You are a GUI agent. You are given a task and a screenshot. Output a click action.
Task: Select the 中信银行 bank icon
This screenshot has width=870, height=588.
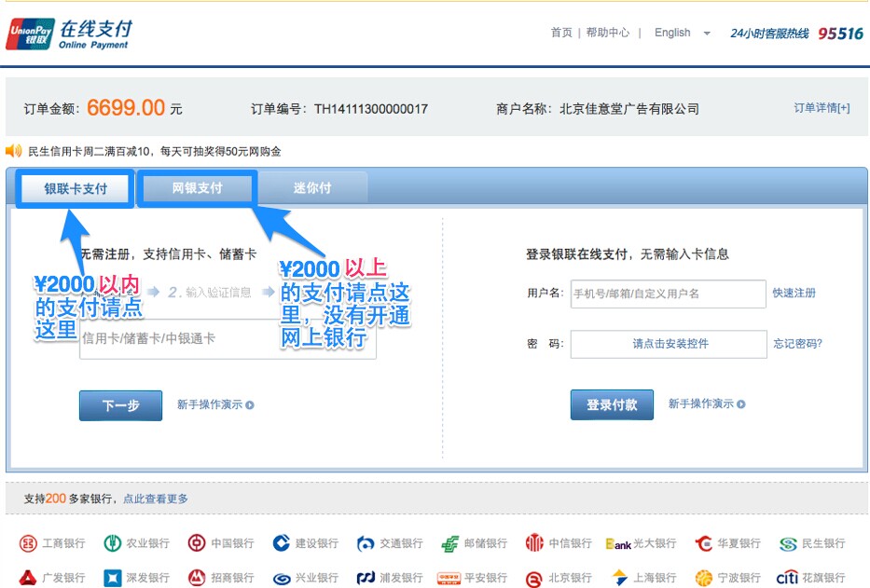pos(534,543)
